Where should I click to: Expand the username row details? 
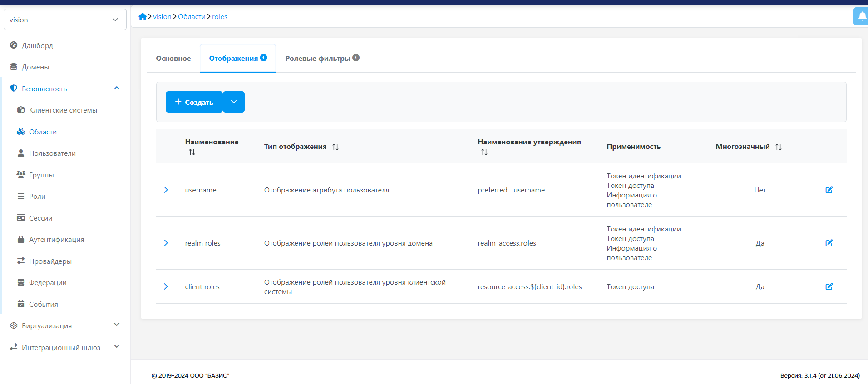point(166,190)
